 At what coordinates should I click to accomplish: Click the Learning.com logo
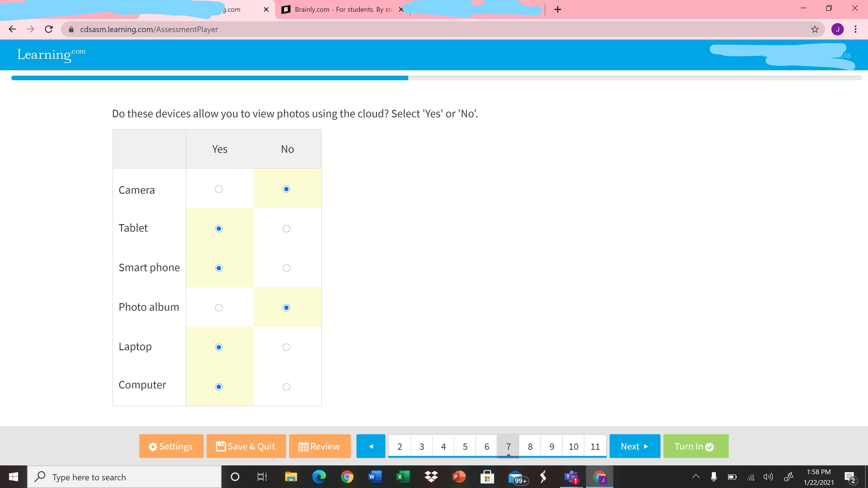[x=51, y=54]
